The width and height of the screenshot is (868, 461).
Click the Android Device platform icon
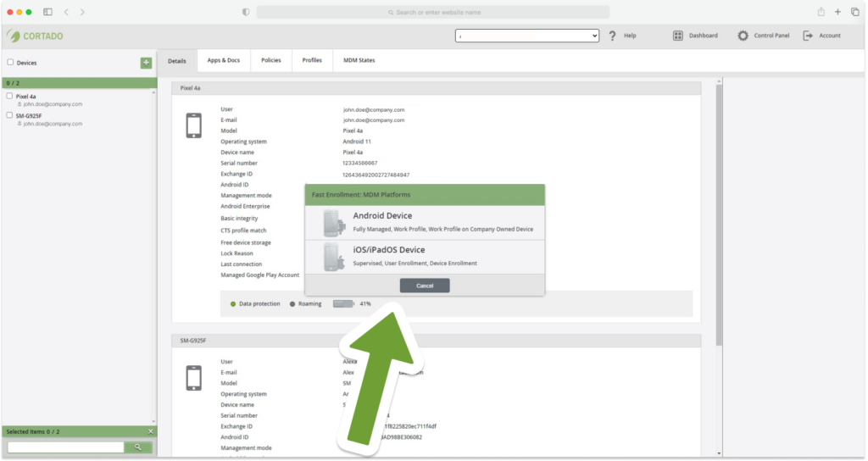pyautogui.click(x=334, y=223)
